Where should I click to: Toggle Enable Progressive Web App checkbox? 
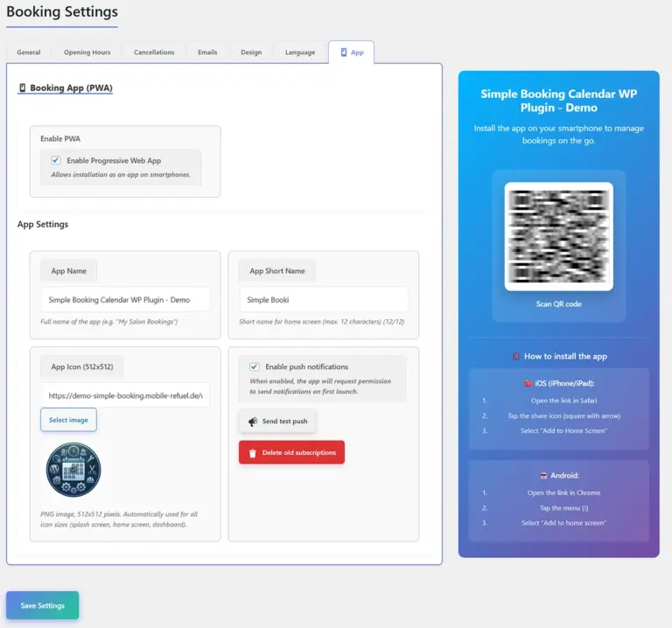pyautogui.click(x=56, y=160)
